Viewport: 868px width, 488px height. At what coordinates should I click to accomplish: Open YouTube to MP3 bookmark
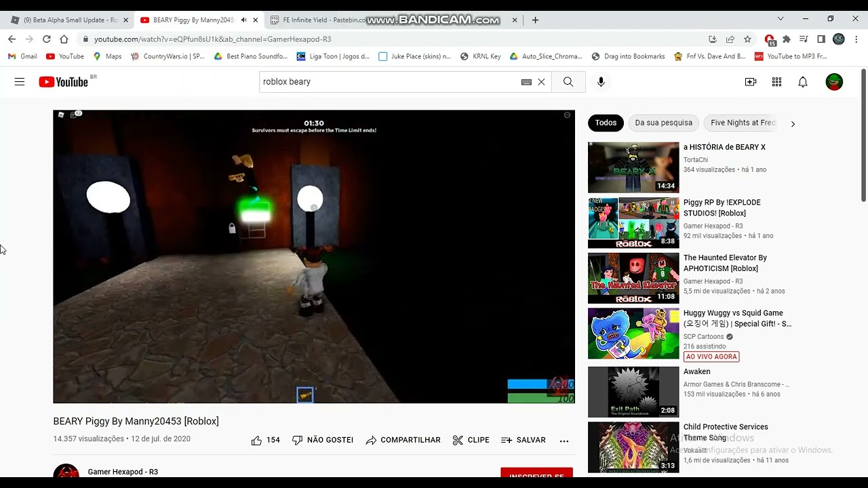click(791, 56)
